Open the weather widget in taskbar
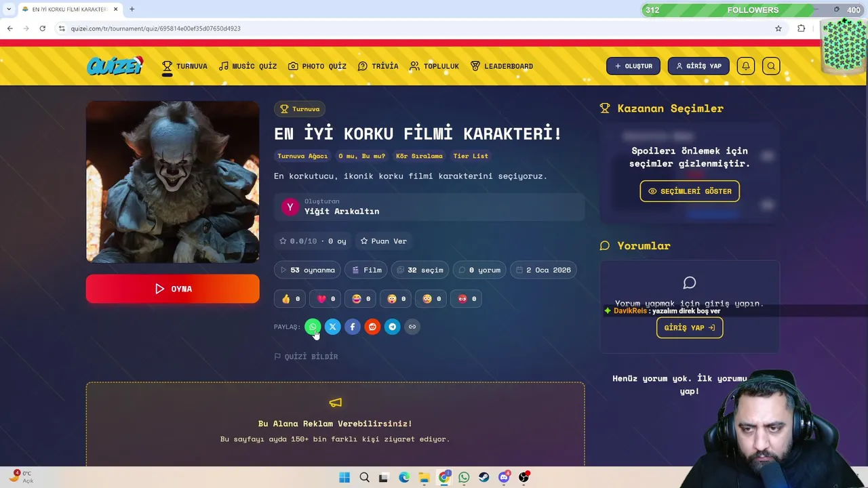This screenshot has width=868, height=488. point(22,476)
